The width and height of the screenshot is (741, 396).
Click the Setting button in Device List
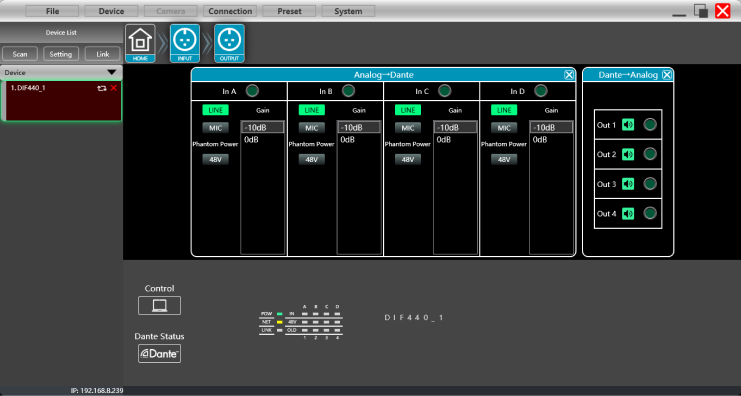(61, 54)
